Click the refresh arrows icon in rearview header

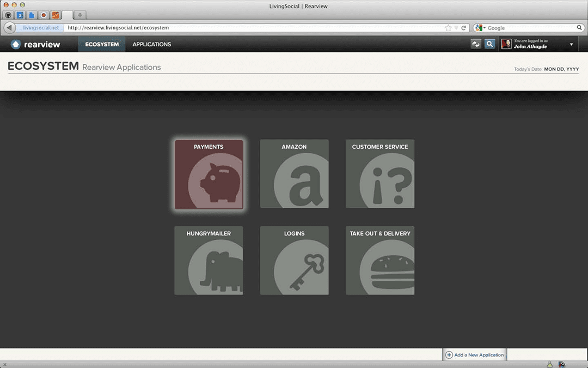click(x=476, y=44)
